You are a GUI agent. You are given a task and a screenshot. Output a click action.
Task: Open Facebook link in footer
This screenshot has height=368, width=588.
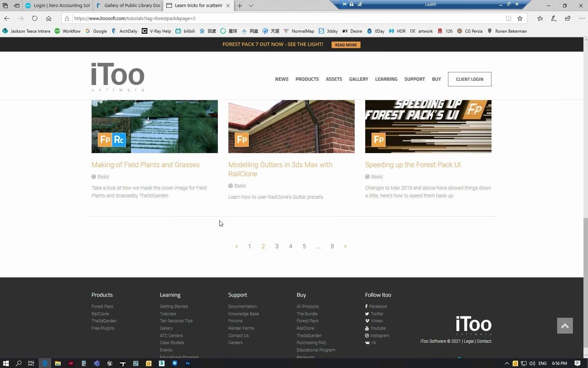pyautogui.click(x=376, y=307)
